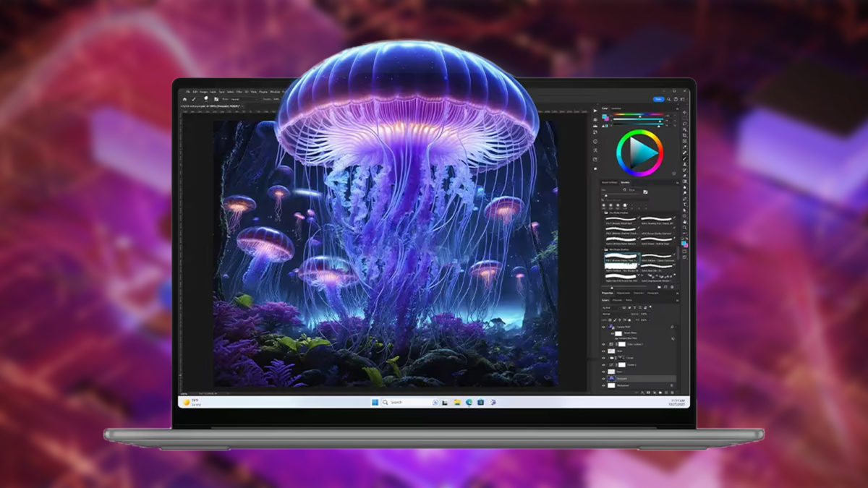Switch to the Swatches tab
Viewport: 868px width, 488px height.
(x=616, y=108)
